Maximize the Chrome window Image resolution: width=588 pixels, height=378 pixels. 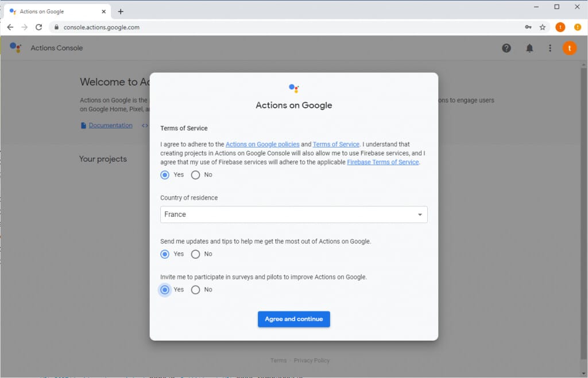557,7
